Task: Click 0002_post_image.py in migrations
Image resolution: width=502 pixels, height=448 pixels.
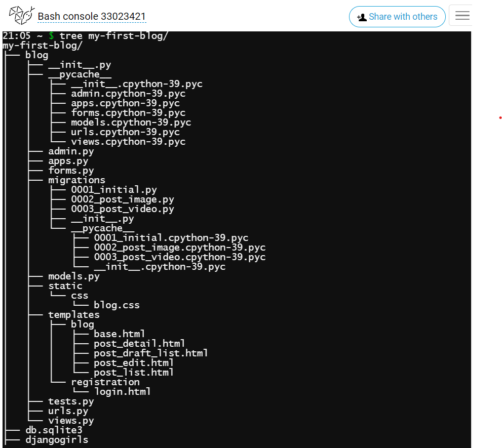Action: tap(123, 199)
